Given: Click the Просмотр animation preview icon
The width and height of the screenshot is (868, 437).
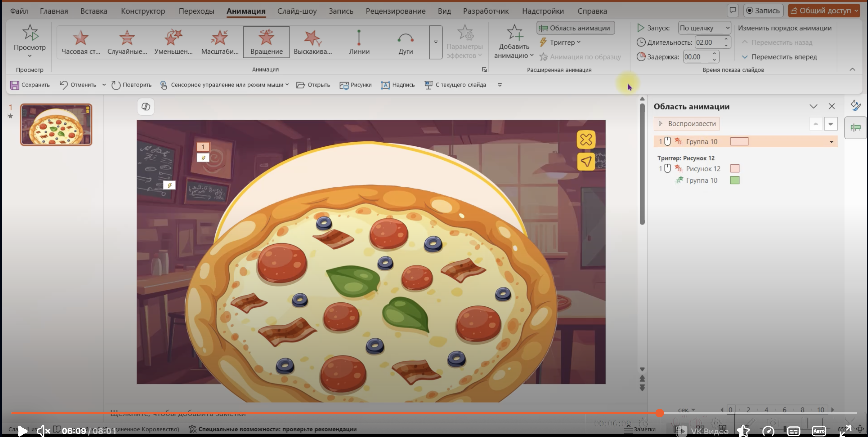Looking at the screenshot, I should tap(30, 33).
